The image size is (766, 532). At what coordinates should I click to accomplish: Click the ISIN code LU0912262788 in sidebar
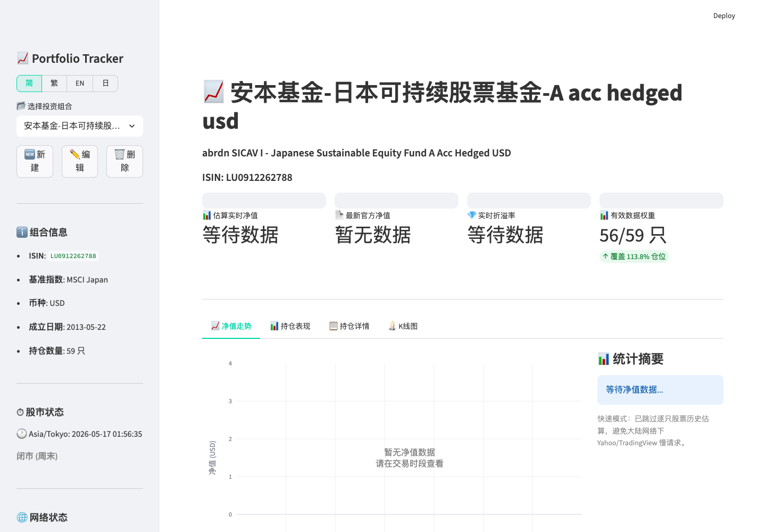(x=73, y=256)
